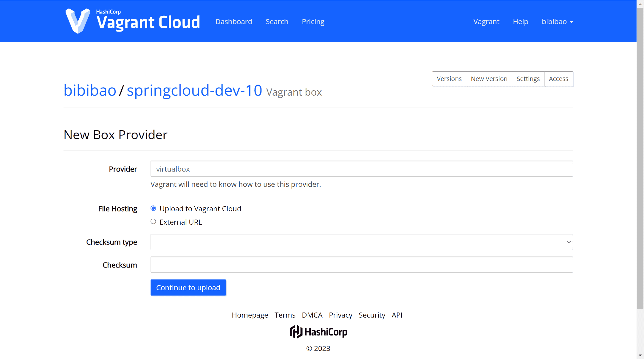Open the DMCA footer link

coord(312,315)
